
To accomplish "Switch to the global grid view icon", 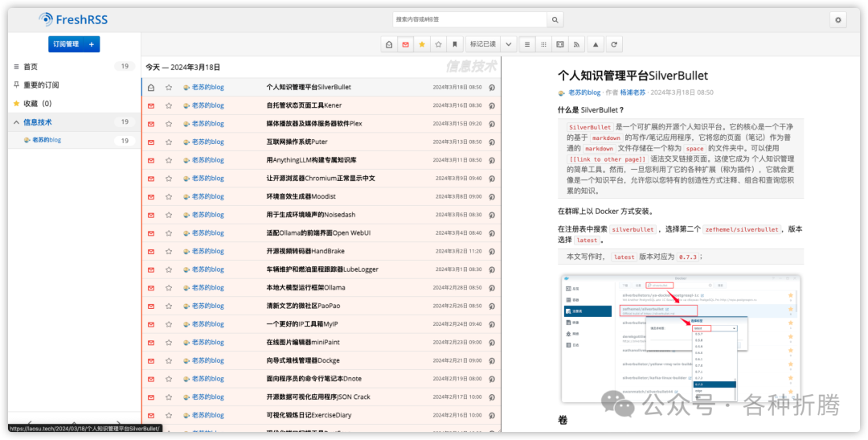I will tap(543, 44).
